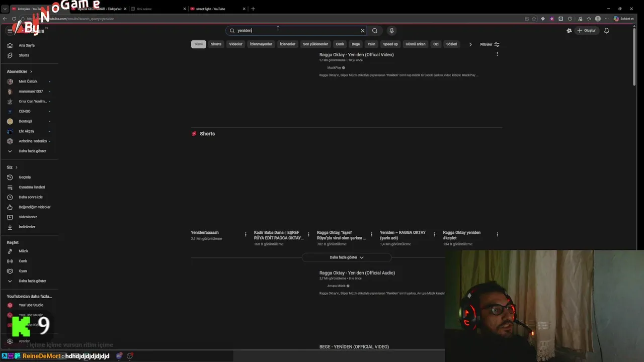Open Ana Sayfa home icon in sidebar
This screenshot has width=644, height=362.
(10, 45)
